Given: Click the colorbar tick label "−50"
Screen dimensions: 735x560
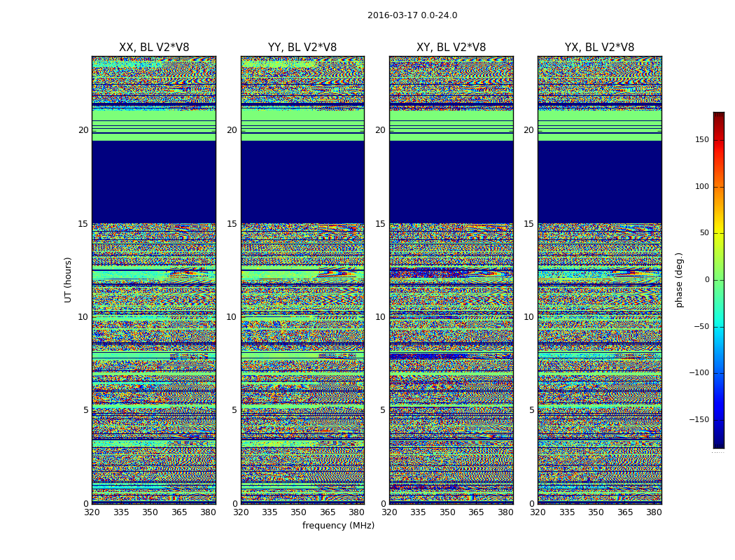Looking at the screenshot, I should pyautogui.click(x=701, y=327).
